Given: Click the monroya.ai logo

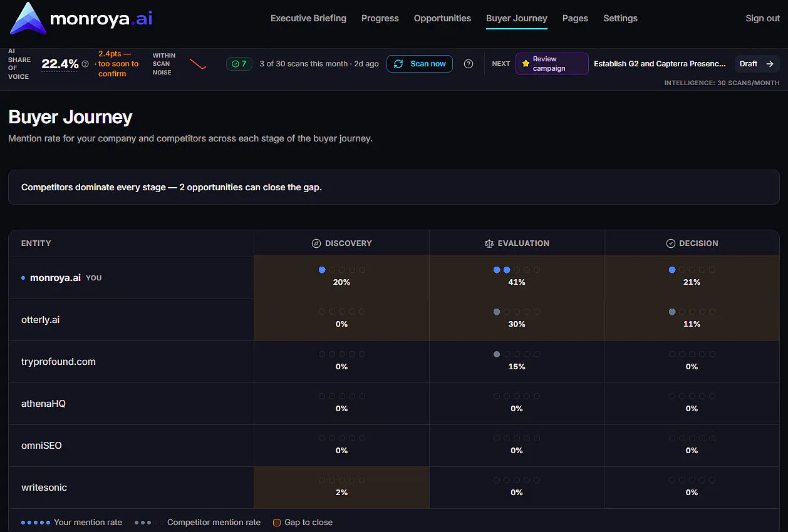Looking at the screenshot, I should 81,18.
